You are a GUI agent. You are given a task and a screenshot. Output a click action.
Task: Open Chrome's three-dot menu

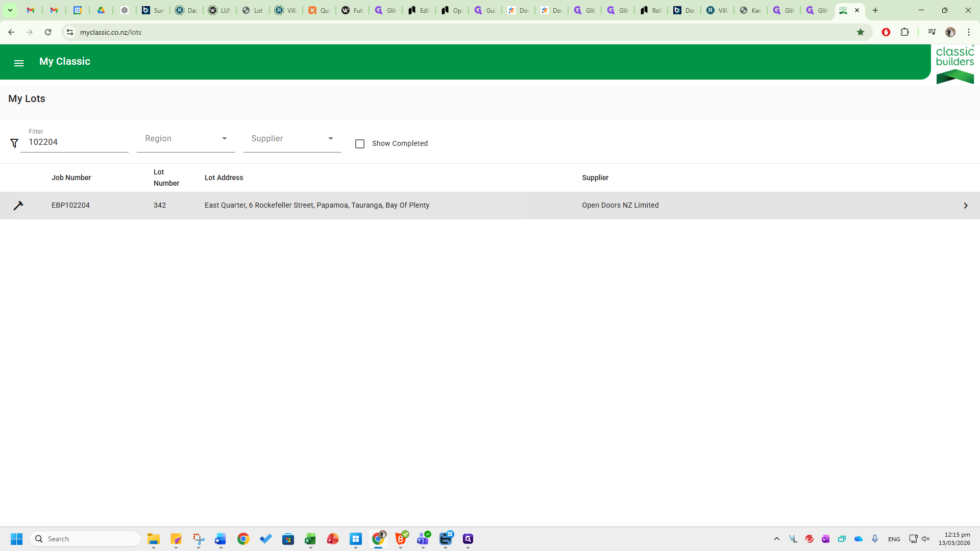click(969, 32)
